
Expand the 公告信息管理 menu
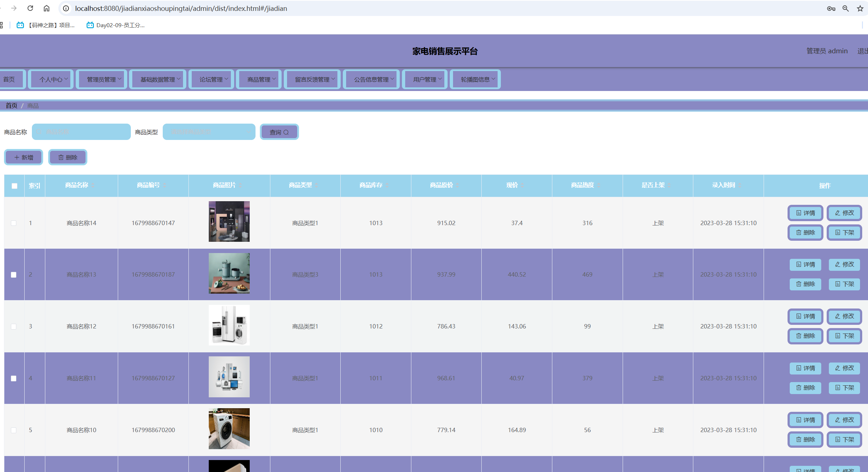[371, 79]
